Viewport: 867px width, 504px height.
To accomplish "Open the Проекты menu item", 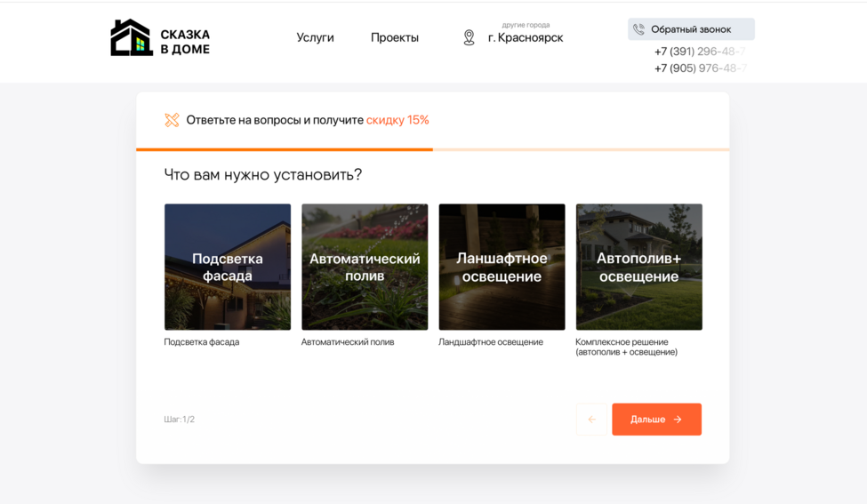I will [394, 37].
